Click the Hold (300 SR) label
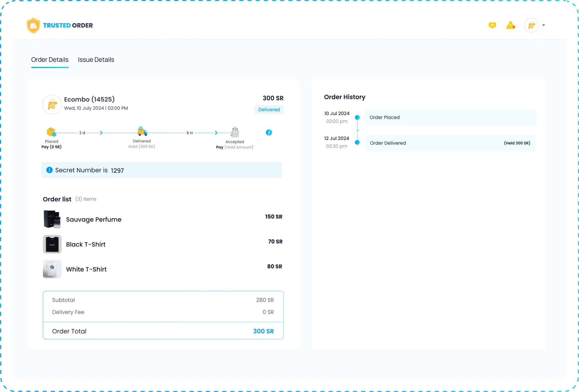 142,146
